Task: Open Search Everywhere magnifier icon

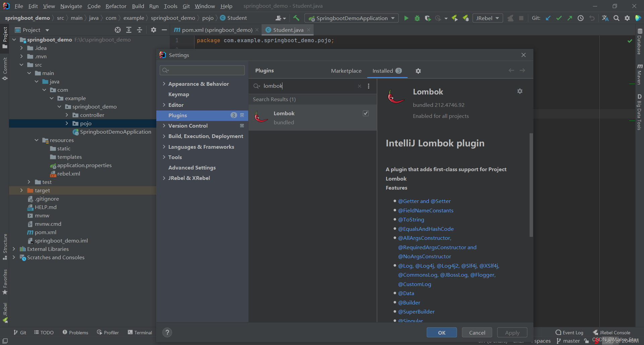Action: click(616, 18)
